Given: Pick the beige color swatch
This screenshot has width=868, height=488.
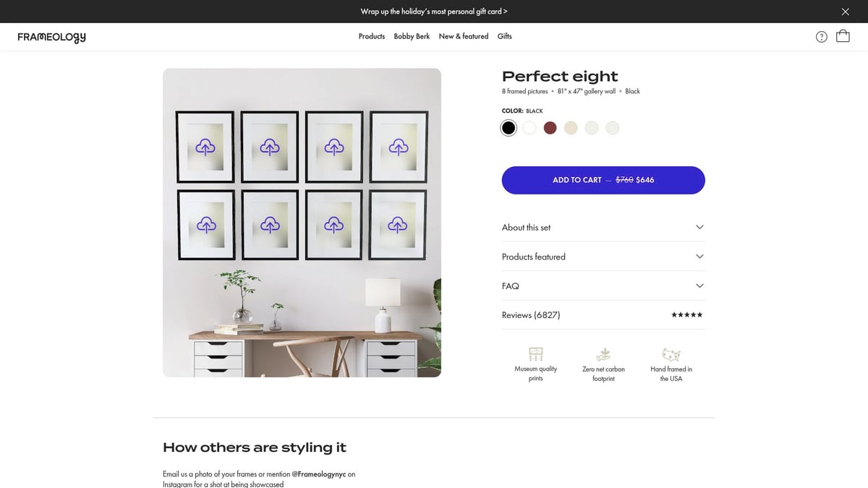Looking at the screenshot, I should (x=571, y=127).
